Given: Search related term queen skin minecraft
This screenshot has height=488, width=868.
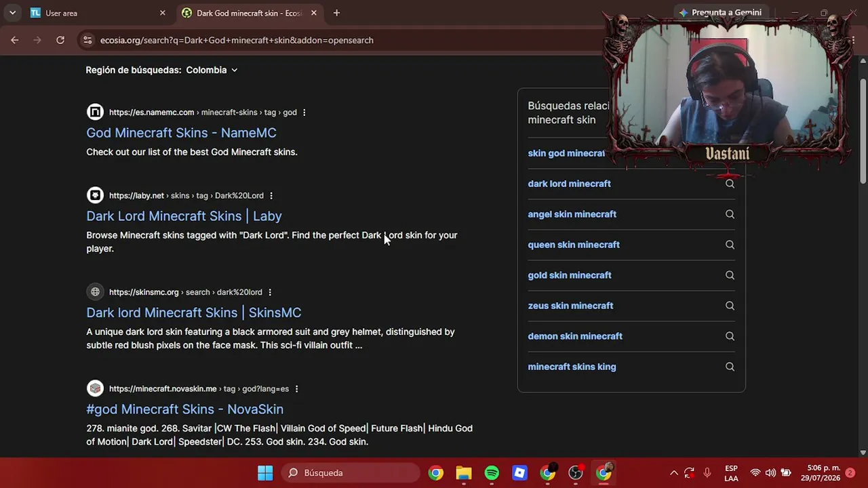Looking at the screenshot, I should [574, 245].
